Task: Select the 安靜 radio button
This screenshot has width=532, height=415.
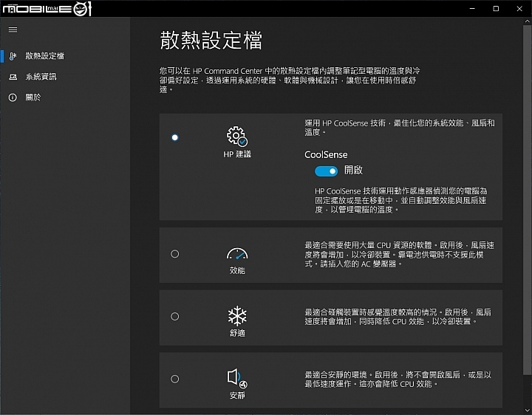Action: pos(174,379)
